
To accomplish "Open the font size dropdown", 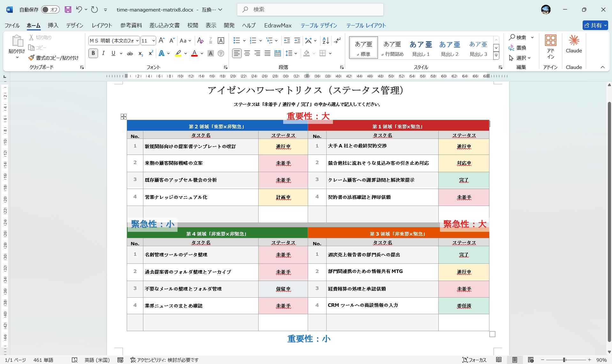I will [x=154, y=41].
